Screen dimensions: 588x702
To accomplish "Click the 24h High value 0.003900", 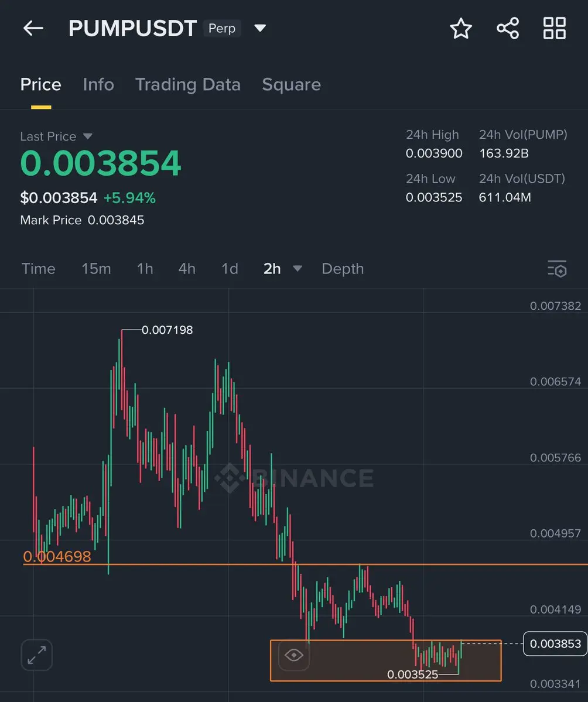I will click(x=434, y=153).
